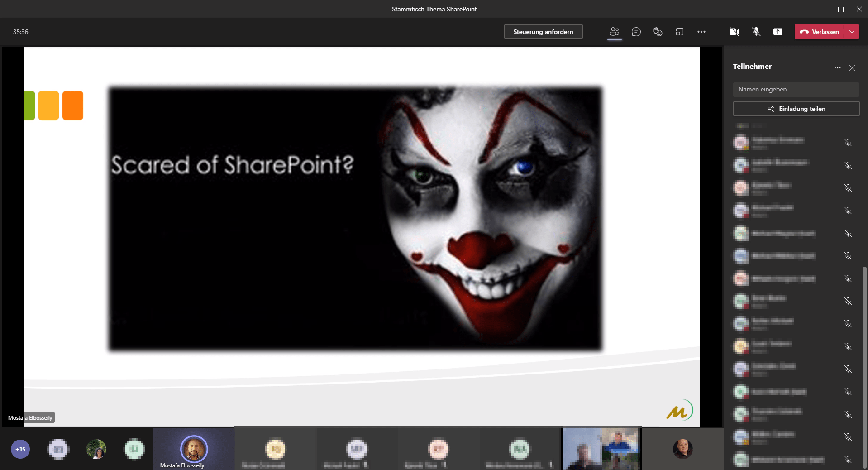Open the reactions and raise hand icon

658,32
